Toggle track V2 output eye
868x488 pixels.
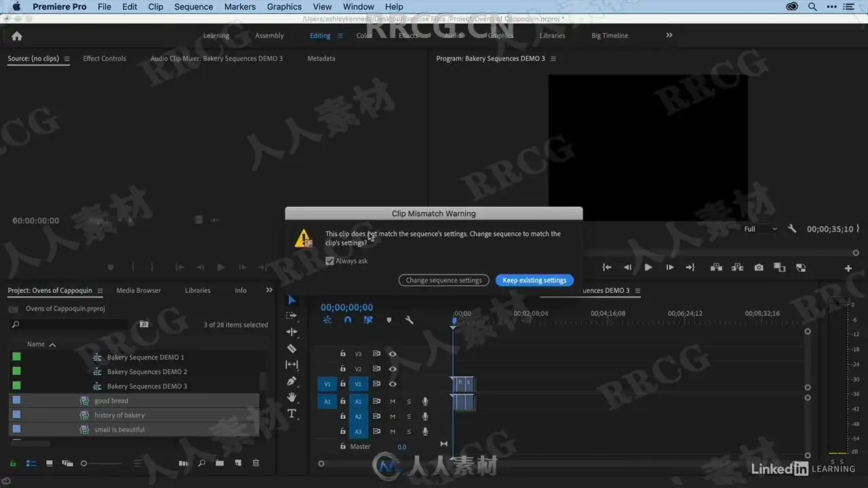coord(393,369)
